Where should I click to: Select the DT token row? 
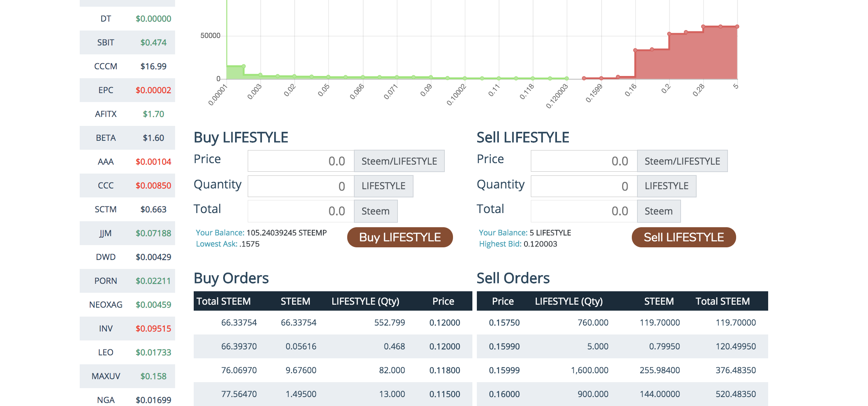(x=127, y=19)
